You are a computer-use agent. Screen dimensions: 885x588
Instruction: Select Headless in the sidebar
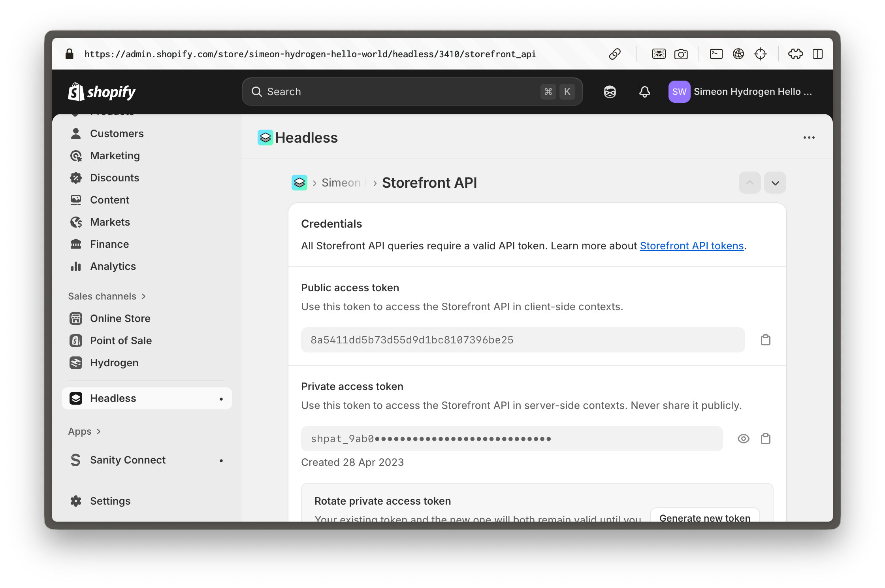coord(147,398)
